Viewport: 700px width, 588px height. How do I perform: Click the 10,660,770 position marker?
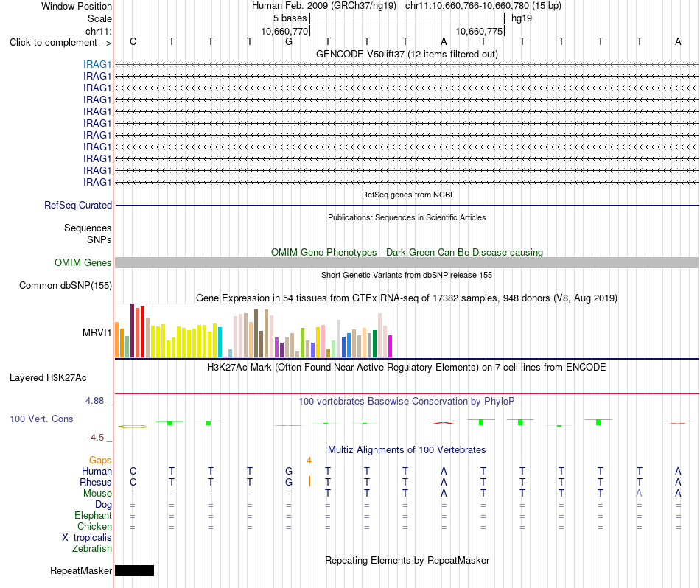284,31
